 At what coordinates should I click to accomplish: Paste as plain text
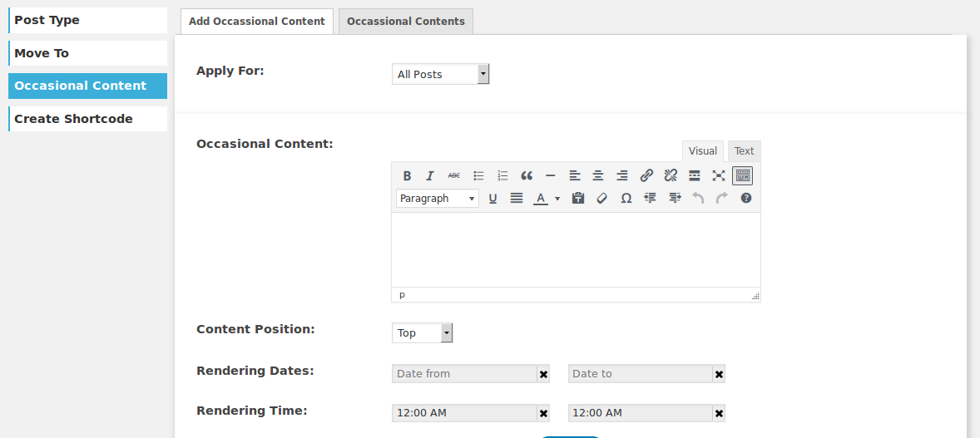point(578,198)
